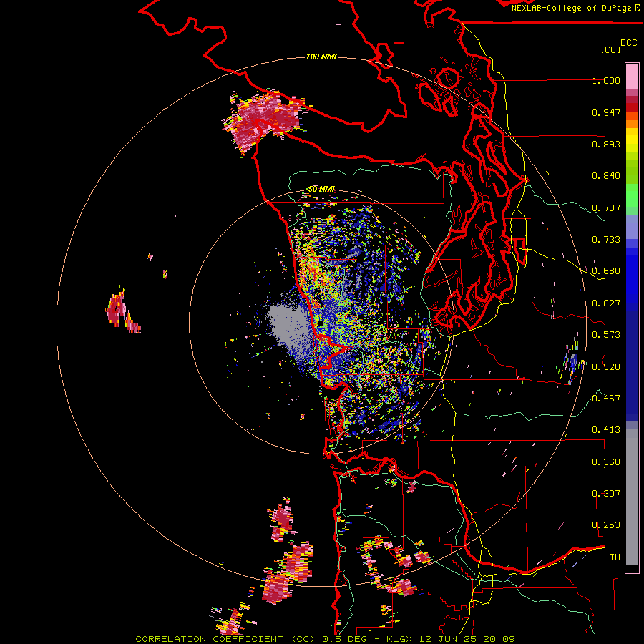Click the 0.413 scale value
This screenshot has height=644, width=644.
point(606,430)
